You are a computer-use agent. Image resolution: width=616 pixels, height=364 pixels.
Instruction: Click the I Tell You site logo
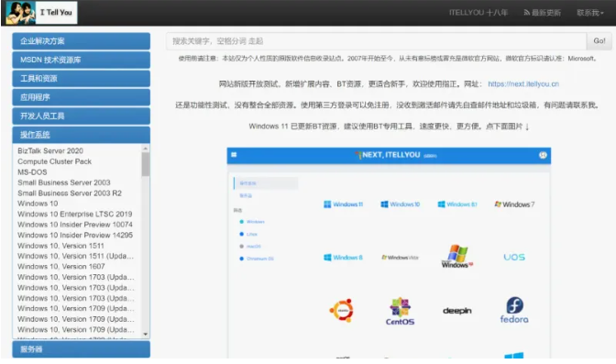pyautogui.click(x=41, y=13)
